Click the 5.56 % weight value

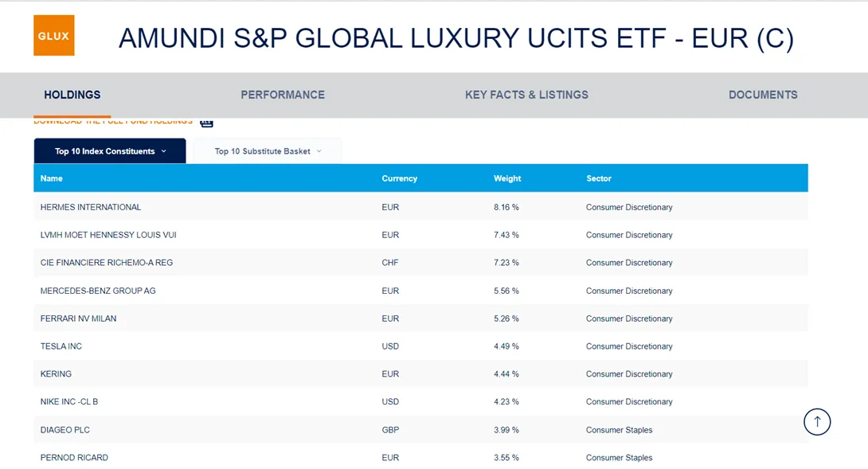[506, 291]
